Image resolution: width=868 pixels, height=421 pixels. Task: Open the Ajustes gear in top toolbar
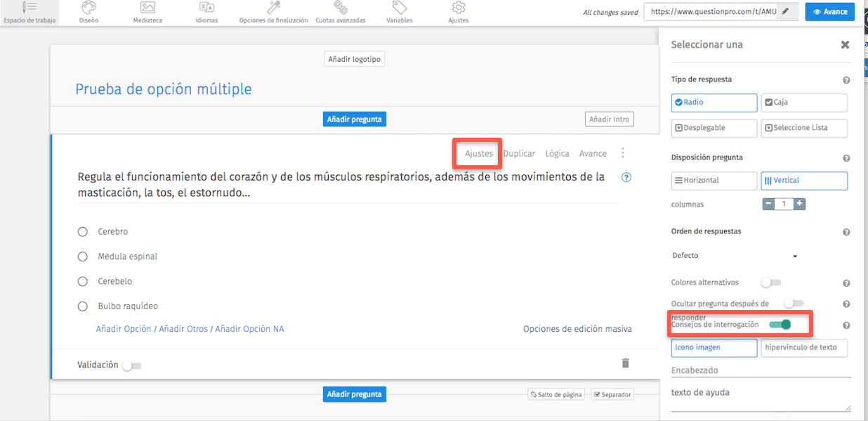tap(459, 13)
